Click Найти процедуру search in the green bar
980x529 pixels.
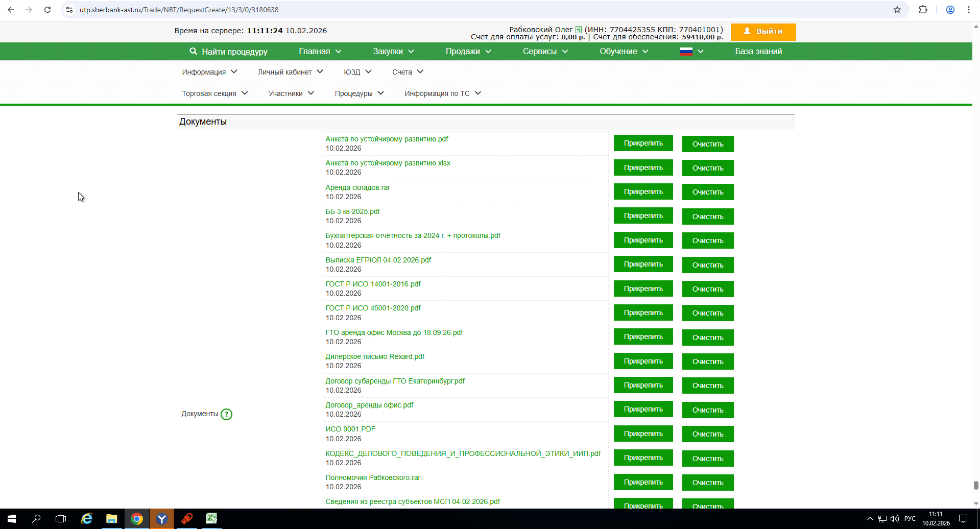click(228, 52)
